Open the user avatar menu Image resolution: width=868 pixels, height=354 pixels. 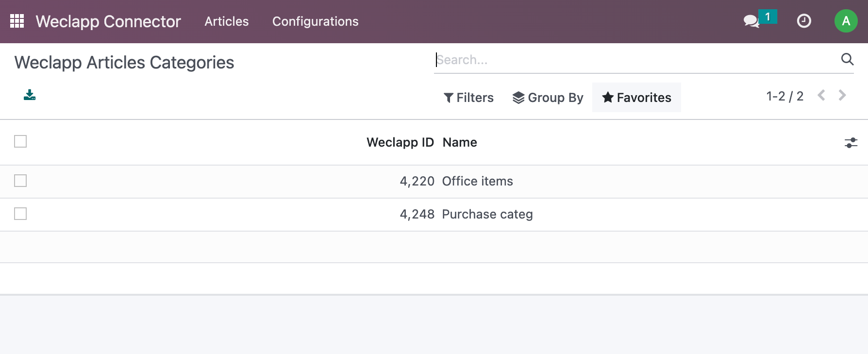coord(846,21)
